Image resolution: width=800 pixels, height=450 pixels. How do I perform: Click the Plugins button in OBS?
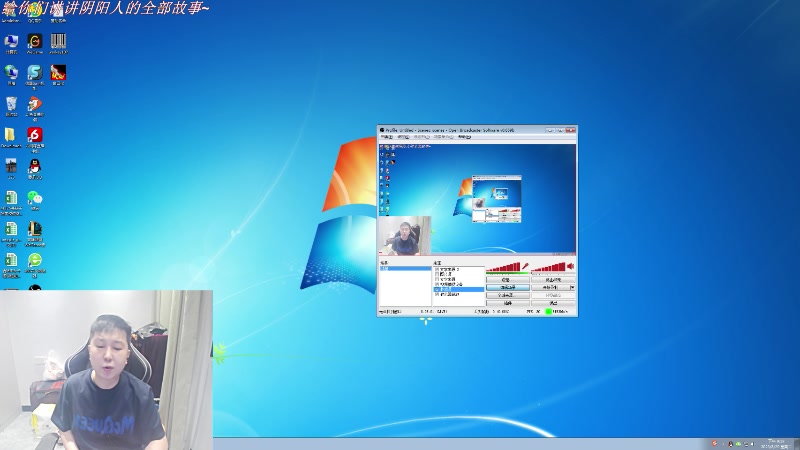508,303
